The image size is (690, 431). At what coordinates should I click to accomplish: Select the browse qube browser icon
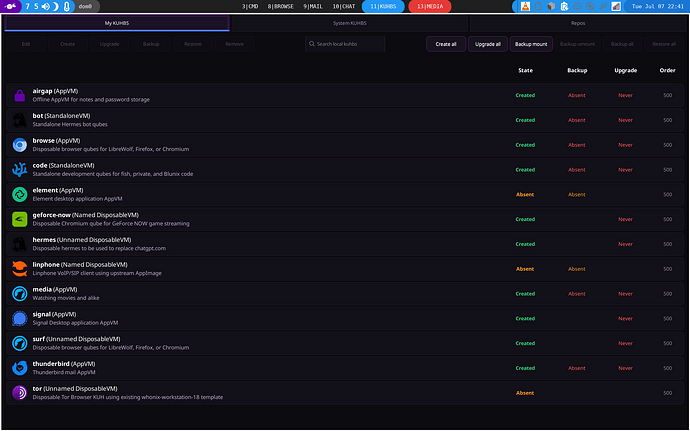[x=19, y=145]
